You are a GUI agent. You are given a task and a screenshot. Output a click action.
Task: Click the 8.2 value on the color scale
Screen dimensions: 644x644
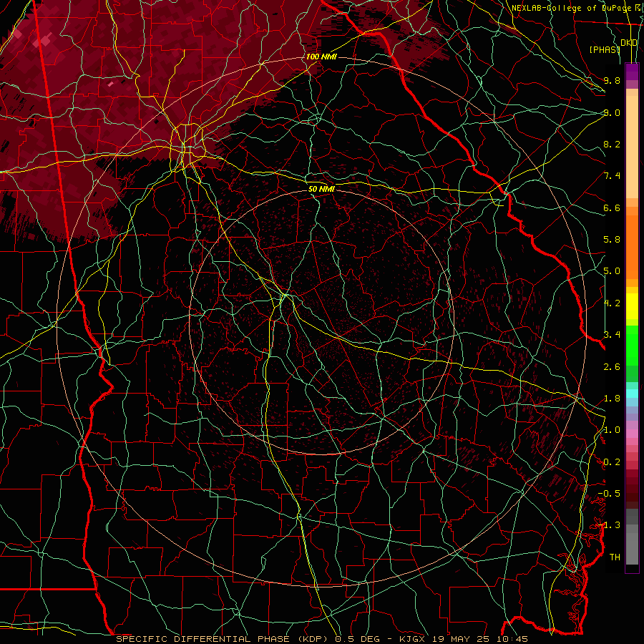tap(612, 144)
